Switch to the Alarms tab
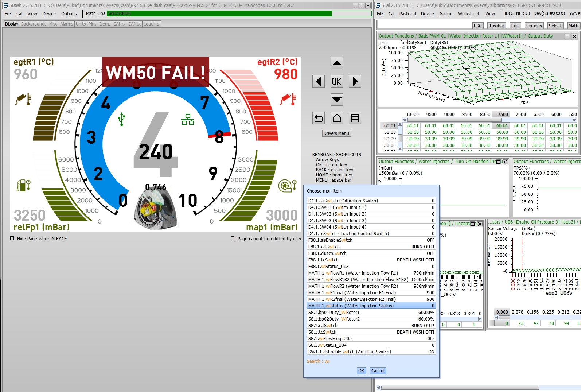The height and width of the screenshot is (392, 581). pos(66,24)
